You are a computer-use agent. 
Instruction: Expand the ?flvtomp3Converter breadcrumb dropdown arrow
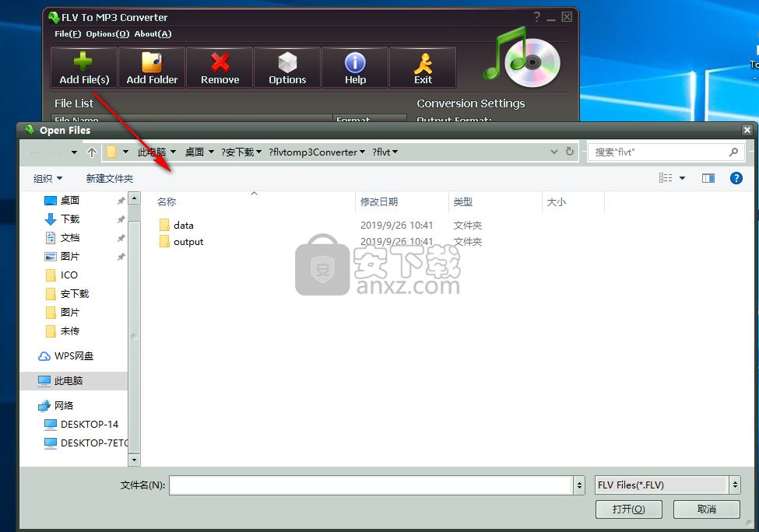pyautogui.click(x=362, y=152)
